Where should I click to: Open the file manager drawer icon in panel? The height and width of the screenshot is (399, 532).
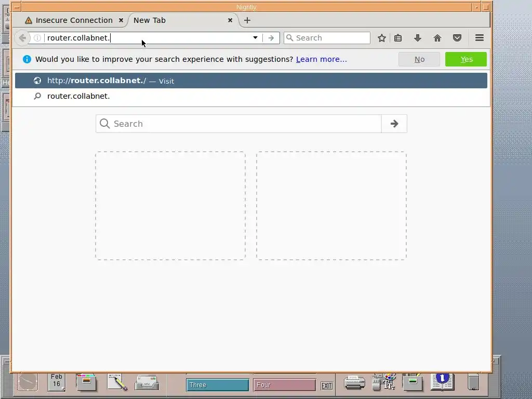coord(87,382)
